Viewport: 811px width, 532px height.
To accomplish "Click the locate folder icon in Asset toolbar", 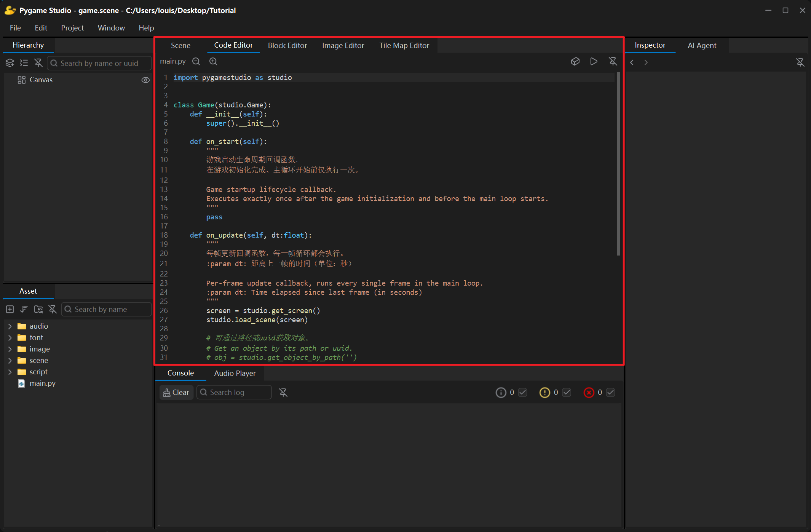I will tap(38, 309).
